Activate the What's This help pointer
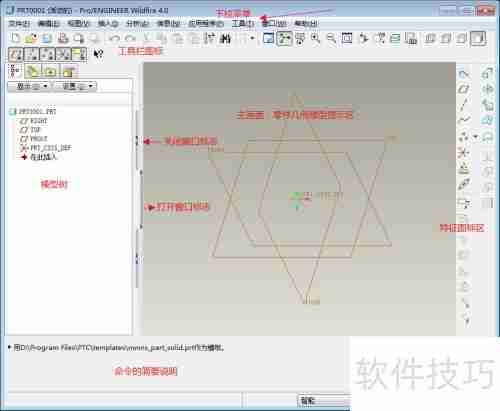This screenshot has height=411, width=500. click(x=98, y=54)
